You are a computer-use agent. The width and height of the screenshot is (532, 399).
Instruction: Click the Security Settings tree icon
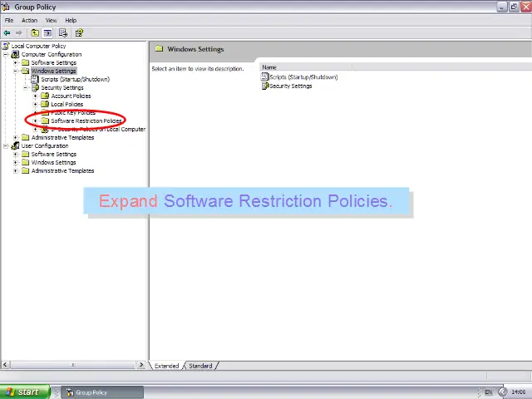[35, 87]
